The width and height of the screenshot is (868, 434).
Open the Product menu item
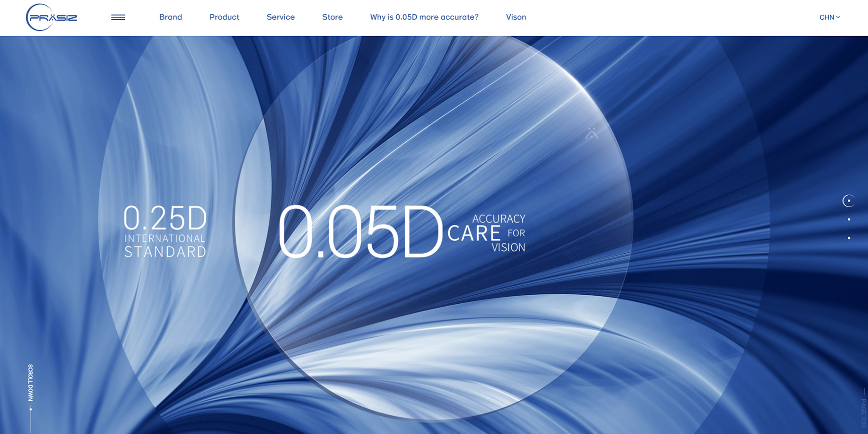click(224, 17)
